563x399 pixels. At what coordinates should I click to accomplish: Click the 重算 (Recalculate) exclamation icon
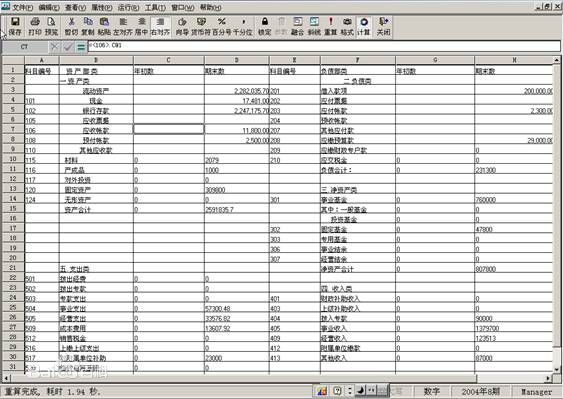coord(331,26)
